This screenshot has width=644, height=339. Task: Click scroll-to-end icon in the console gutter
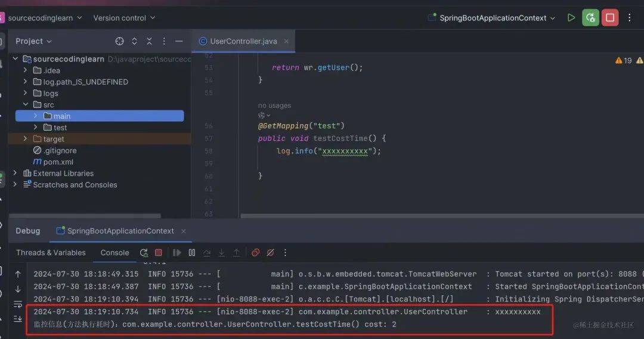(x=18, y=319)
